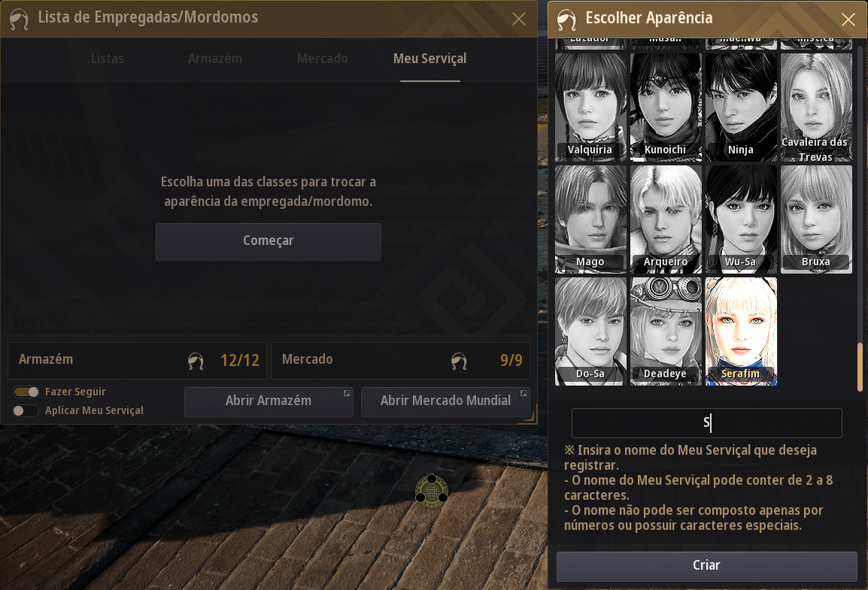The image size is (868, 590).
Task: Select the Valquíria class portrait
Action: (590, 107)
